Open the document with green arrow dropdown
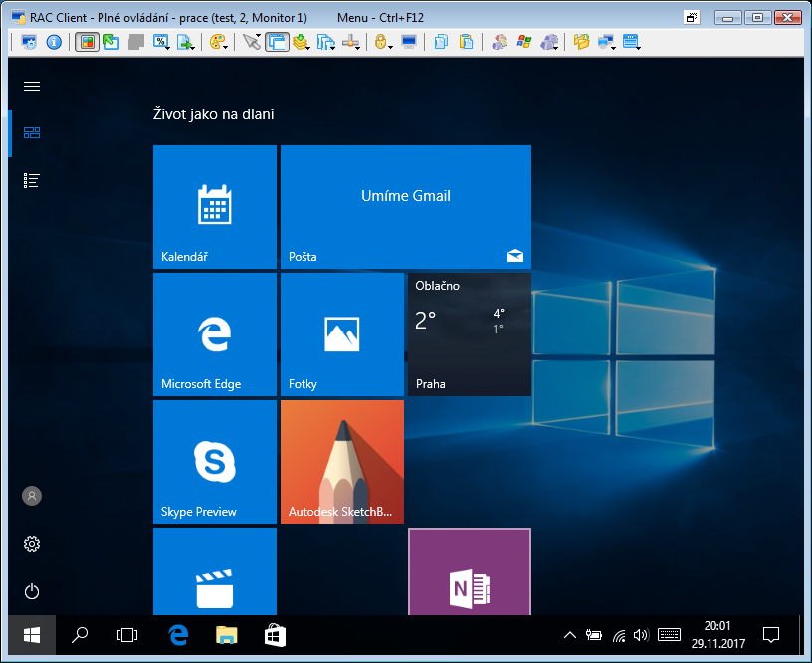 [186, 42]
